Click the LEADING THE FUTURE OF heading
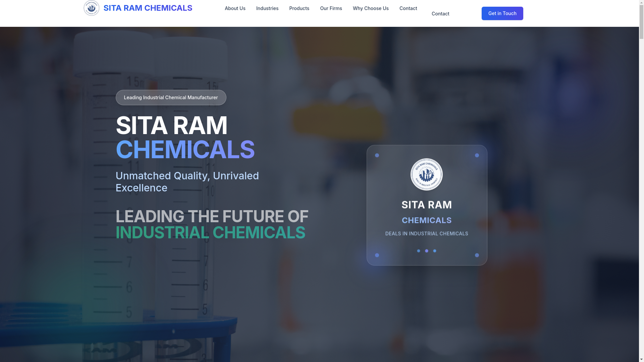This screenshot has height=362, width=644. click(212, 217)
